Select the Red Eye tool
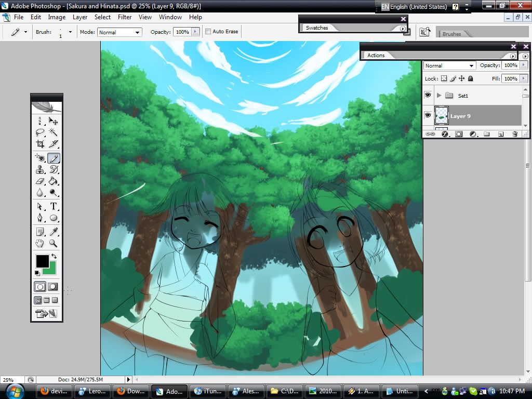Viewport: 532px width, 399px height. tap(40, 158)
